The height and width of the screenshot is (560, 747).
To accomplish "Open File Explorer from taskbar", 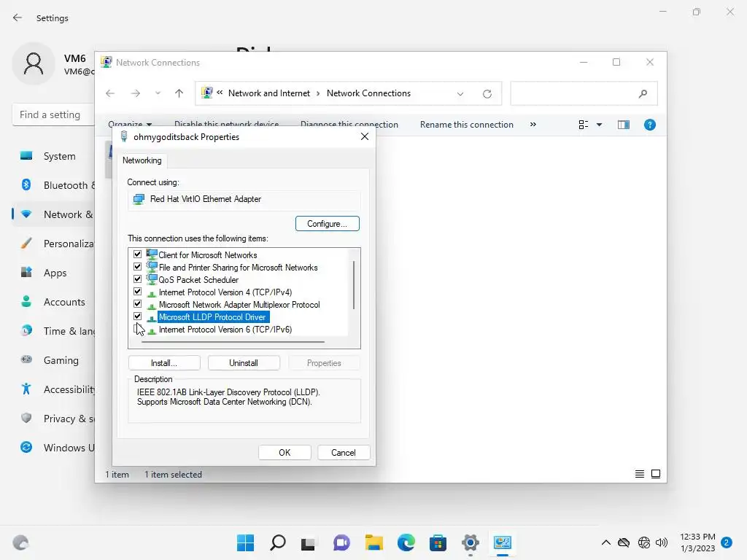I will click(374, 542).
